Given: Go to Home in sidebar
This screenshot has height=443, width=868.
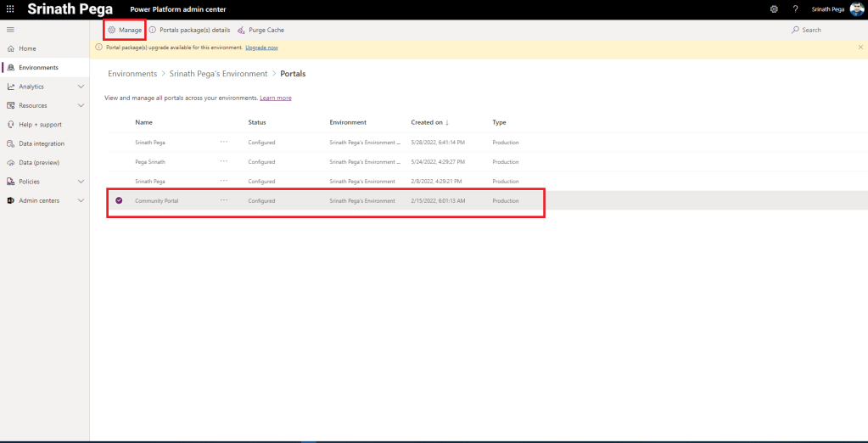Looking at the screenshot, I should tap(27, 48).
